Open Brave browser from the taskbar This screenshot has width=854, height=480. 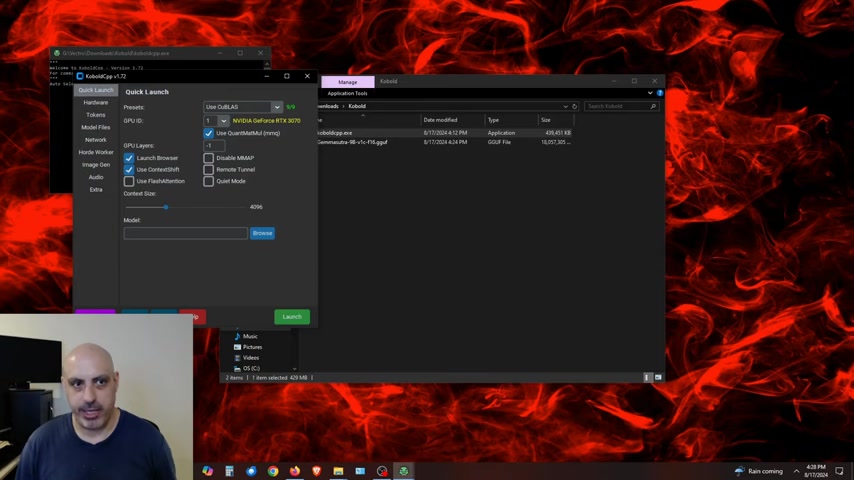point(316,471)
